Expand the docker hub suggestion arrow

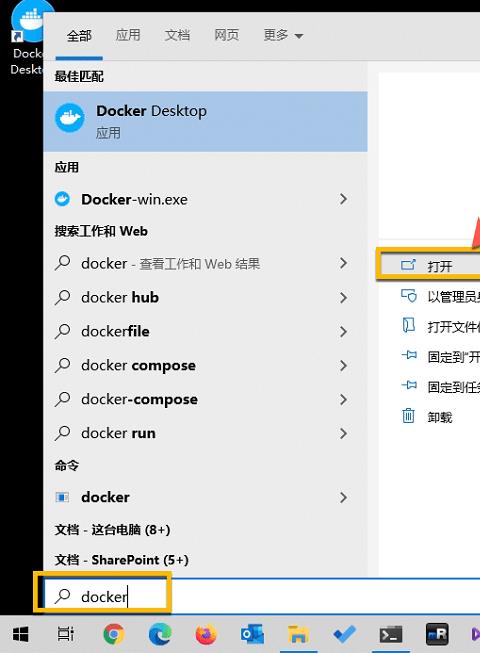coord(343,297)
